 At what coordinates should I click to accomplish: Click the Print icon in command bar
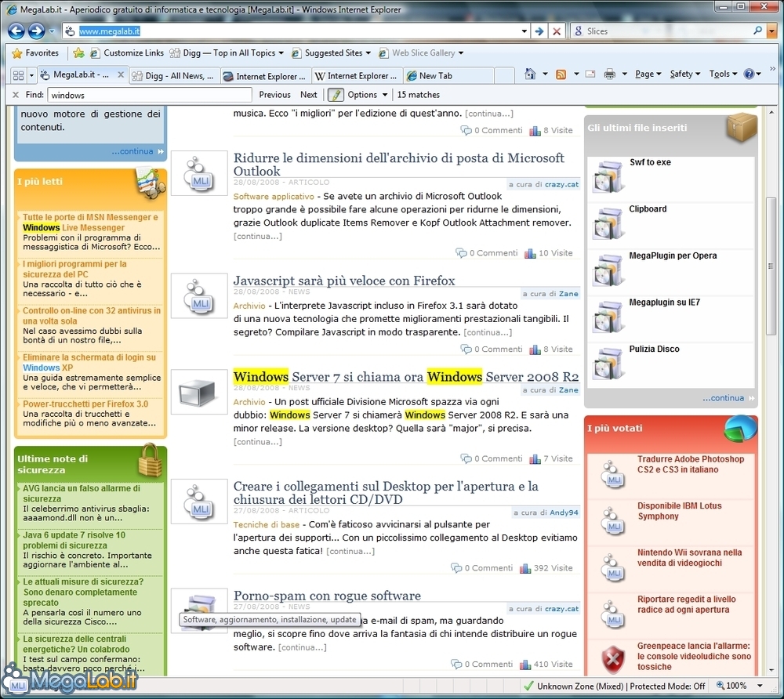click(x=610, y=74)
